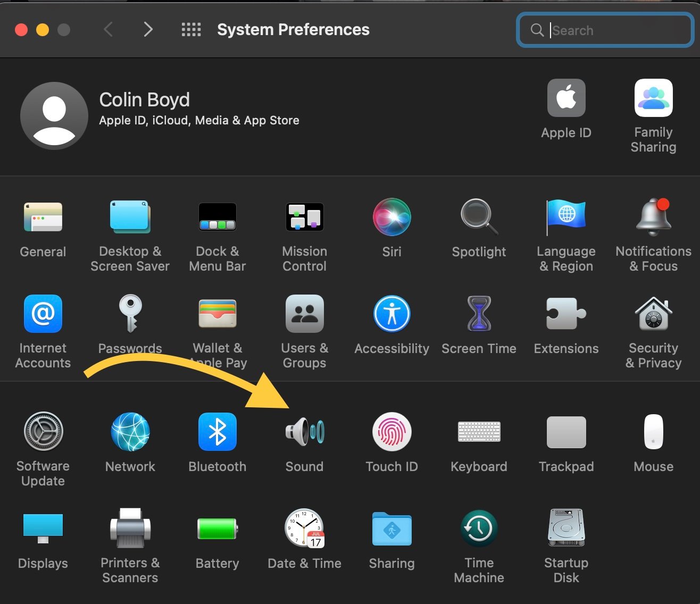Image resolution: width=700 pixels, height=604 pixels.
Task: Open Date & Time settings
Action: tap(305, 528)
